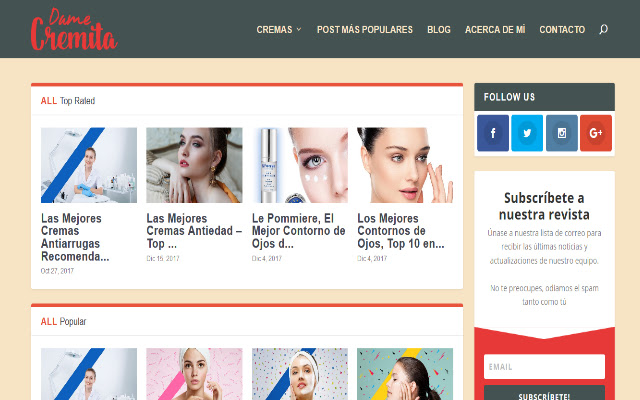Click the SUBSCRÍBETE! button
The width and height of the screenshot is (640, 400).
click(x=544, y=394)
